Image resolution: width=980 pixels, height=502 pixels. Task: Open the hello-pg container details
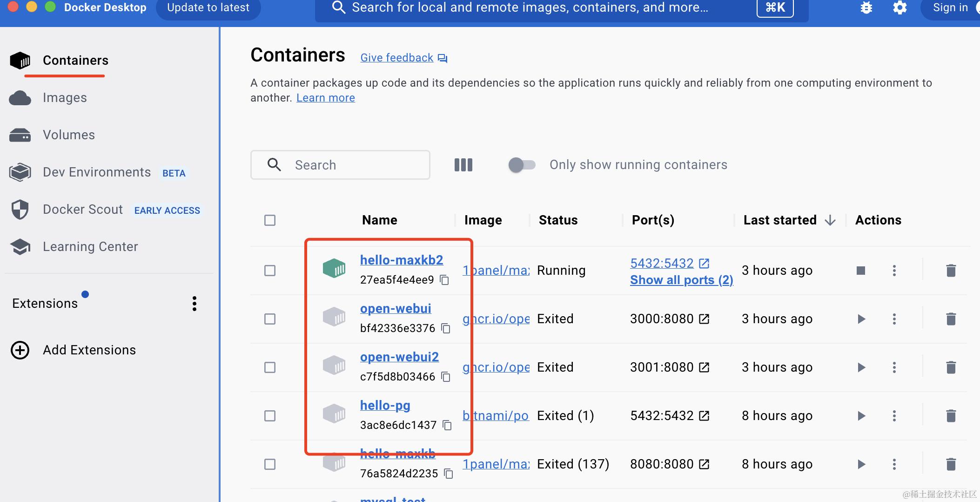385,405
